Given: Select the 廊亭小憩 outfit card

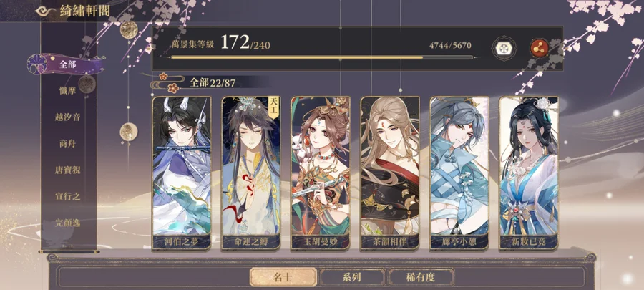Looking at the screenshot, I should coord(459,173).
